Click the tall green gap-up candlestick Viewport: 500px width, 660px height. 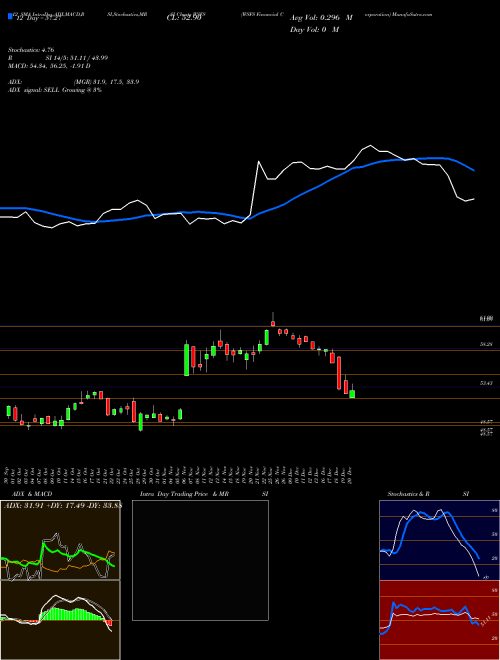[x=186, y=358]
